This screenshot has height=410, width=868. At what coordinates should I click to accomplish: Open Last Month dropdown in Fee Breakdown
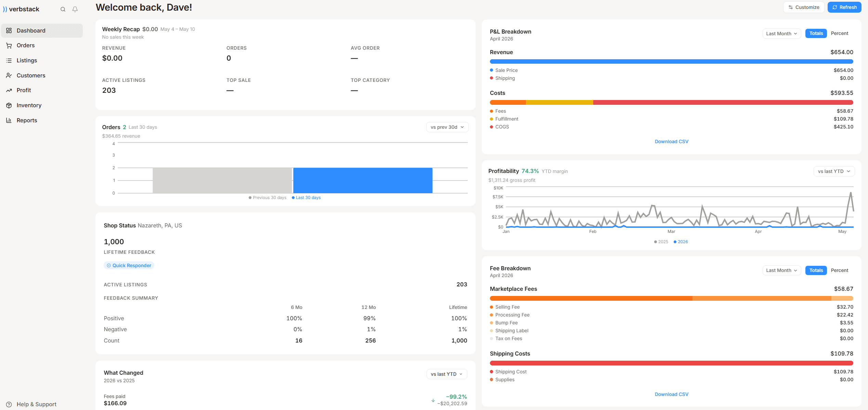(x=782, y=270)
